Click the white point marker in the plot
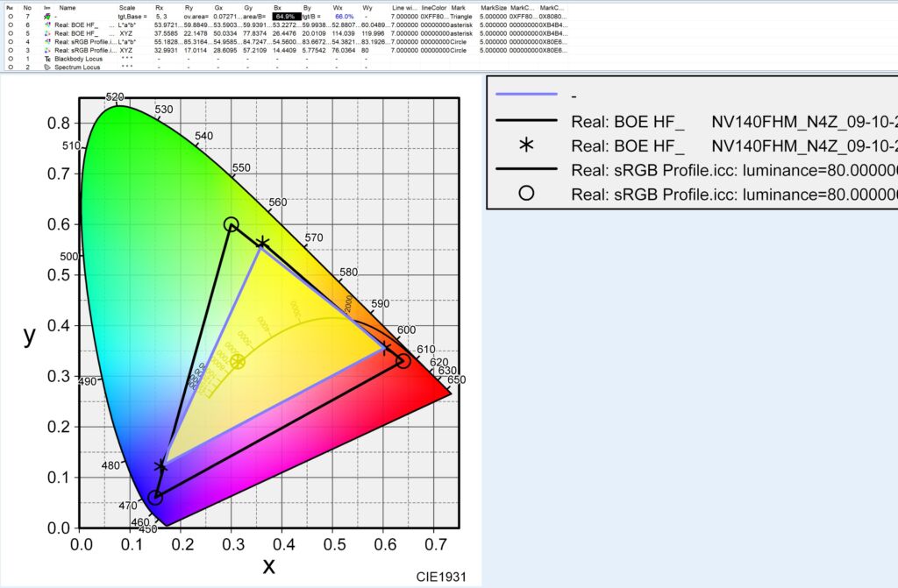 tap(238, 362)
